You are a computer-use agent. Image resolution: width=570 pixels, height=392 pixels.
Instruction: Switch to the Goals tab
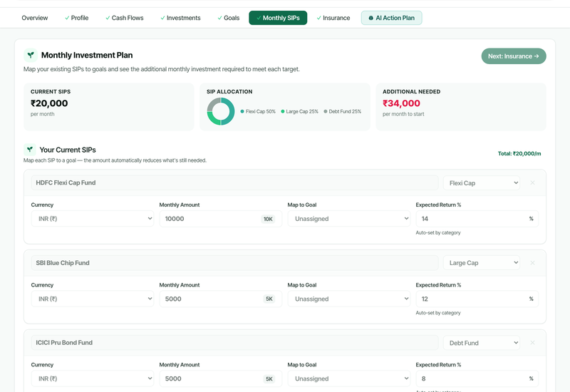pyautogui.click(x=229, y=18)
